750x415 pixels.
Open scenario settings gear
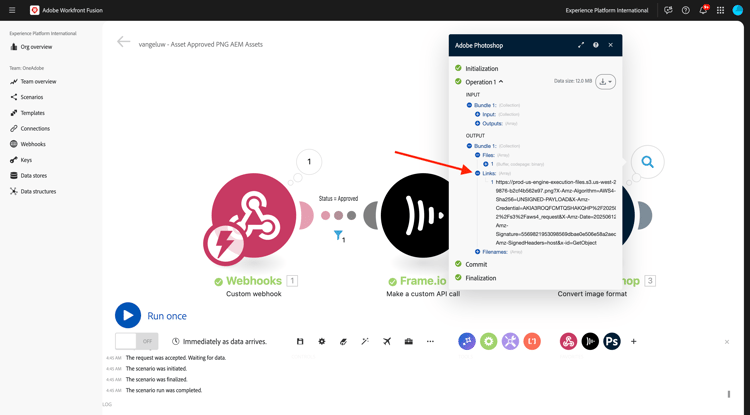(322, 341)
